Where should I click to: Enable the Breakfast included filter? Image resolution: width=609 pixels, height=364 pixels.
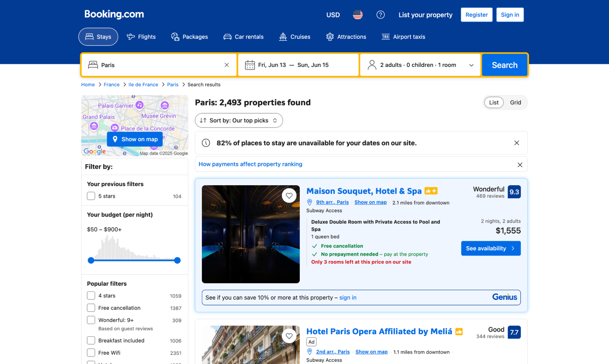(91, 340)
